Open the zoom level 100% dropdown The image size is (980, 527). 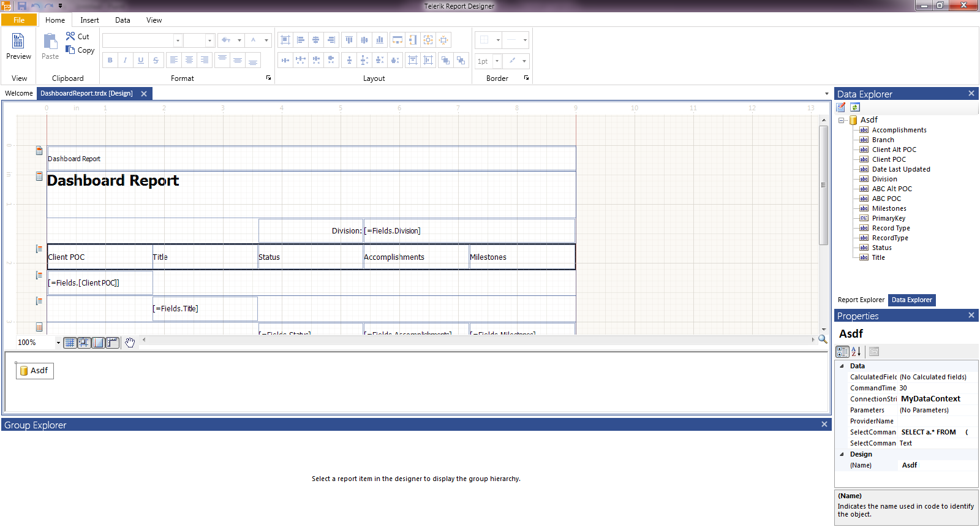(58, 343)
